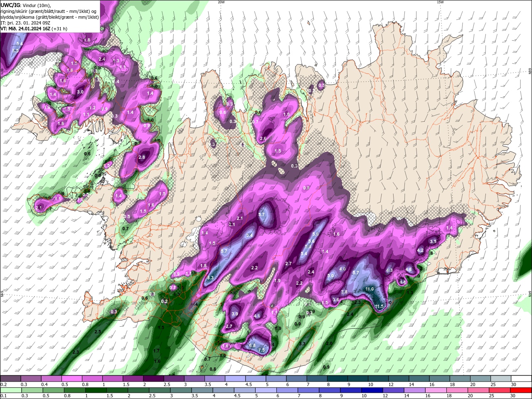Click the '11.5' snowfall maximum value on map

pyautogui.click(x=379, y=306)
